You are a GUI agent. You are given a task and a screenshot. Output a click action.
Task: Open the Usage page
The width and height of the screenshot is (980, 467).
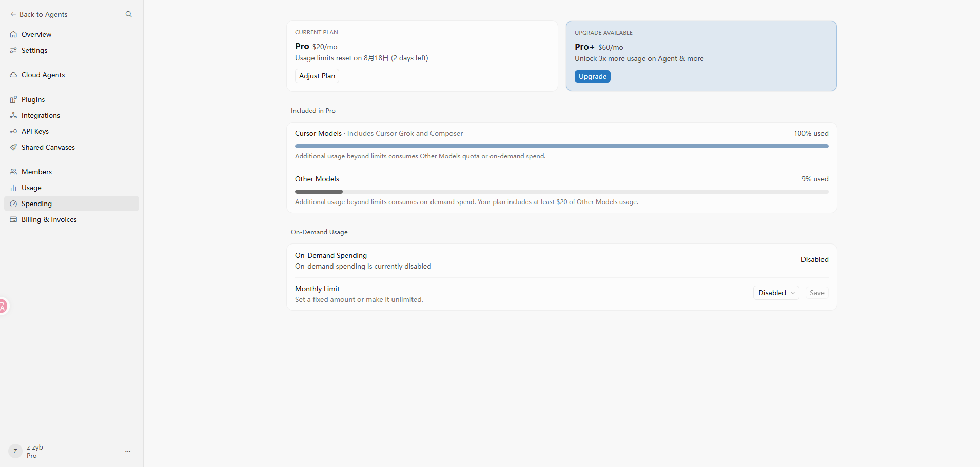coord(71,188)
